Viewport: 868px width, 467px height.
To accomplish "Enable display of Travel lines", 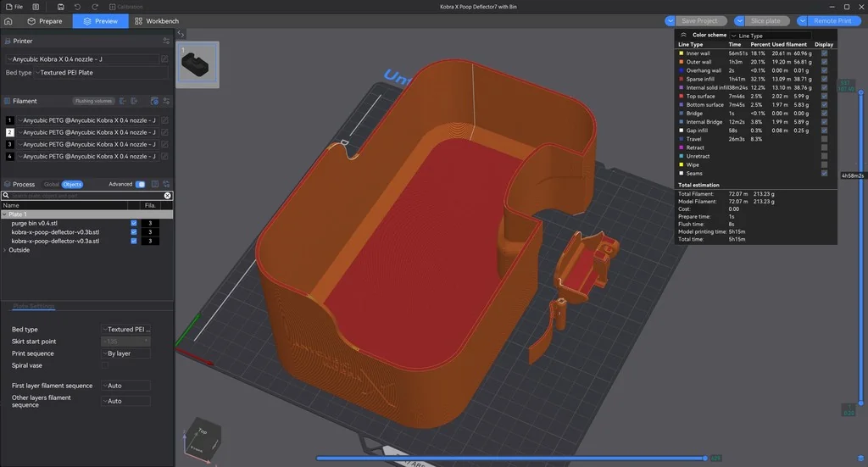I will point(824,139).
